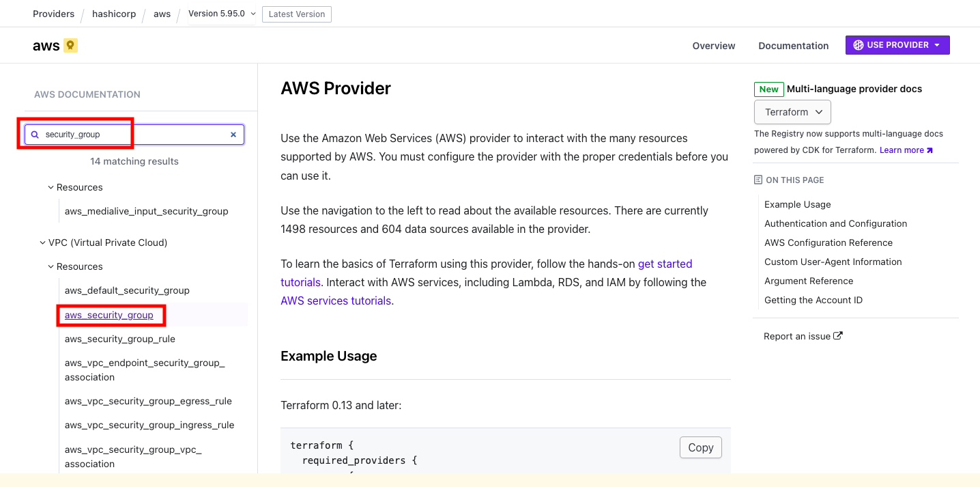The width and height of the screenshot is (980, 487).
Task: Open the Terraform language dropdown
Action: [x=792, y=112]
